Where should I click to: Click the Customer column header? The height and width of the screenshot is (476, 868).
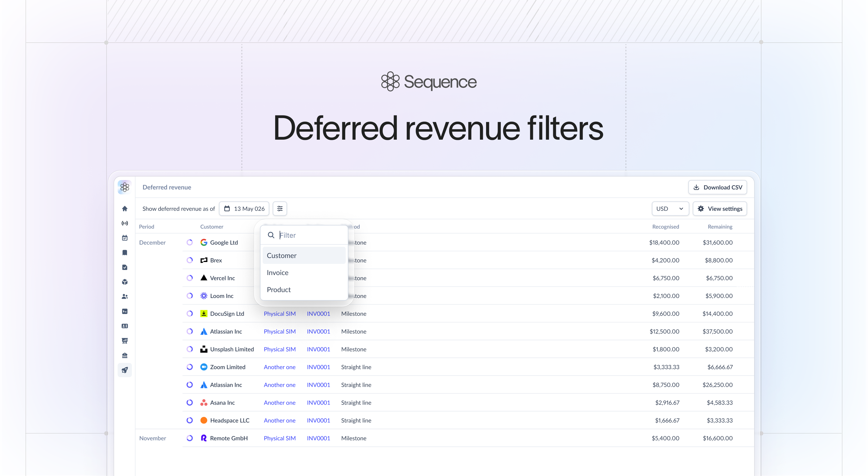212,227
